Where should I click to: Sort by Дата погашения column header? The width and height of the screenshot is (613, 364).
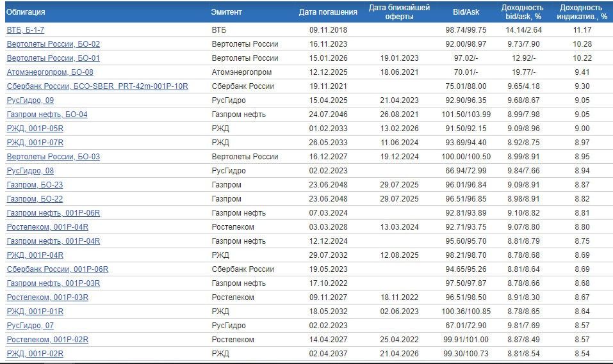click(x=328, y=12)
